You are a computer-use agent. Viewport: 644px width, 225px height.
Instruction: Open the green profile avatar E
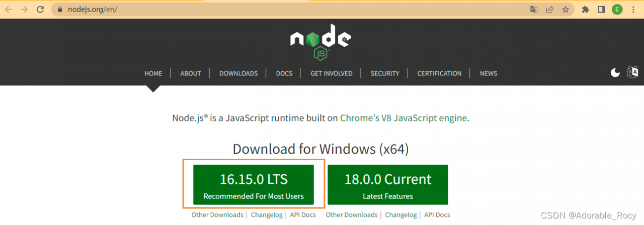click(x=617, y=10)
